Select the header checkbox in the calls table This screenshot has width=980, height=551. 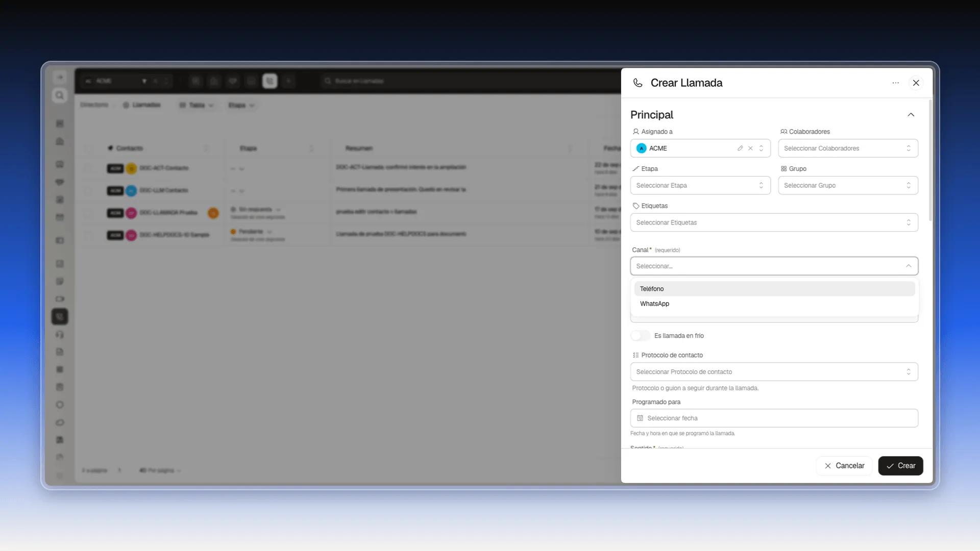[89, 148]
